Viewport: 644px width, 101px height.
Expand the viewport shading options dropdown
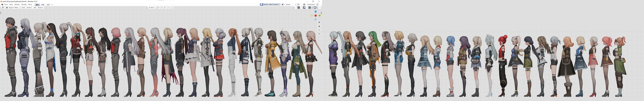tap(320, 8)
